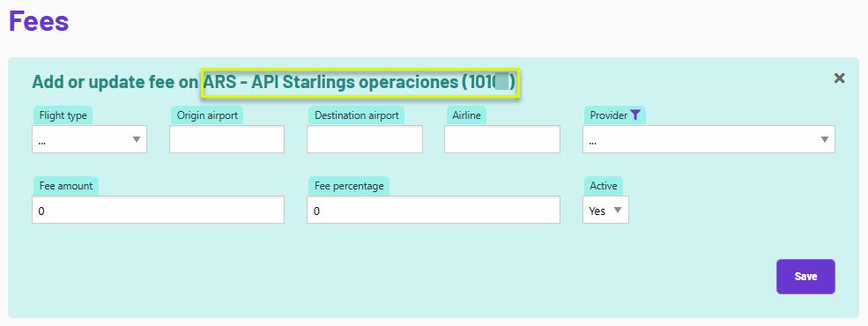The width and height of the screenshot is (868, 326).
Task: Close the add fee panel with X
Action: coord(839,78)
